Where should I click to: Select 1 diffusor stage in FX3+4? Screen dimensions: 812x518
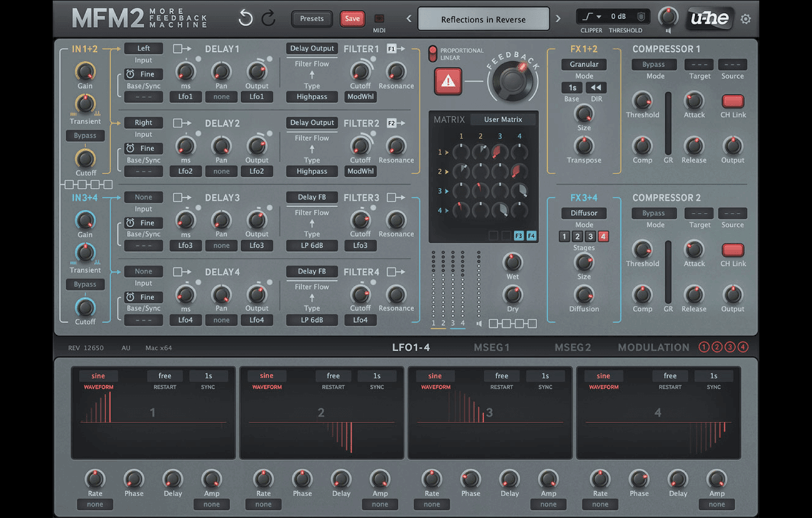[x=564, y=237]
